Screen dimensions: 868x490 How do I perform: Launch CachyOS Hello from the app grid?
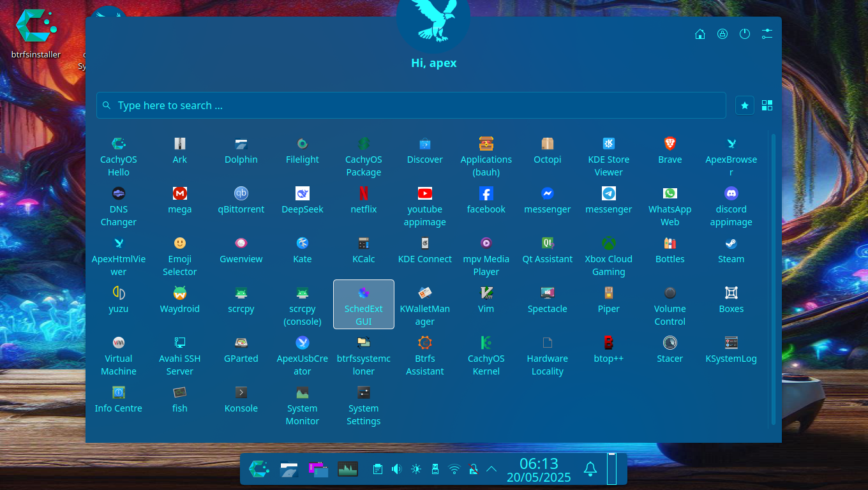pyautogui.click(x=119, y=156)
